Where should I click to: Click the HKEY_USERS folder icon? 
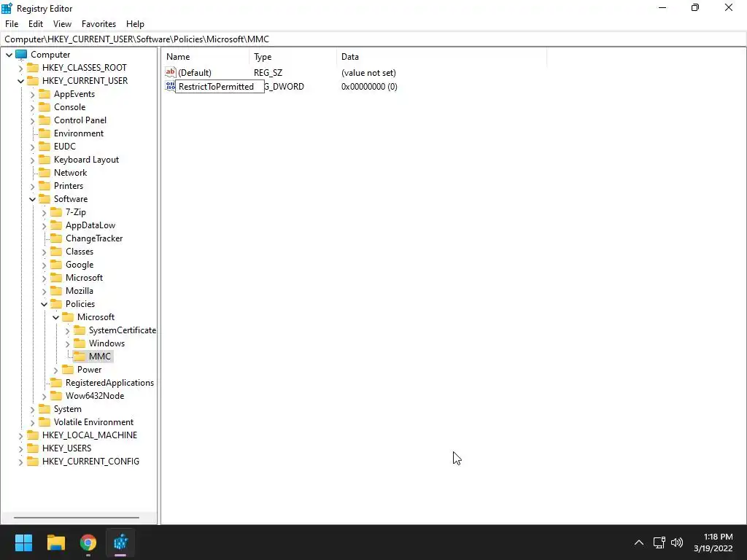pyautogui.click(x=33, y=448)
